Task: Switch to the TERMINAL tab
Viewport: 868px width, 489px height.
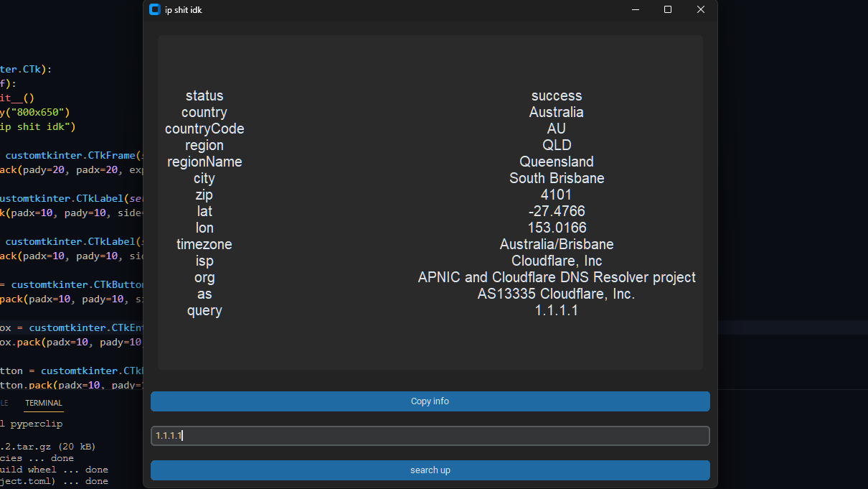Action: pyautogui.click(x=43, y=403)
